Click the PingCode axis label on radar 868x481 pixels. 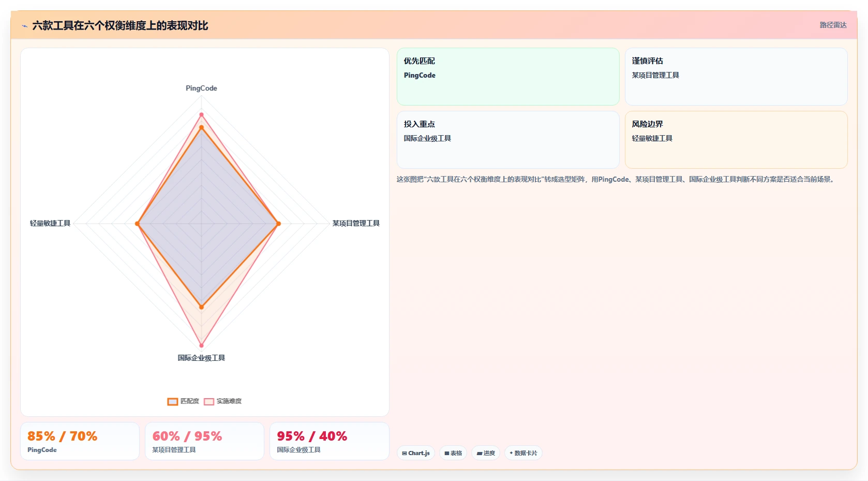(201, 89)
